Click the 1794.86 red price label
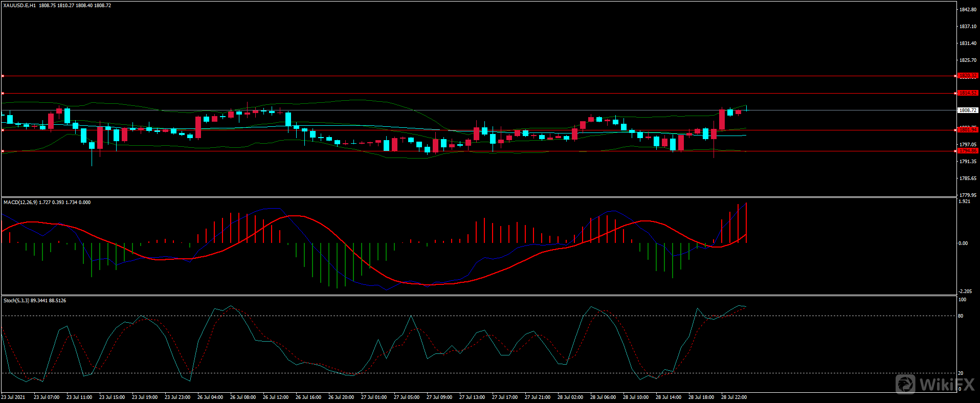This screenshot has width=980, height=403. [x=967, y=151]
